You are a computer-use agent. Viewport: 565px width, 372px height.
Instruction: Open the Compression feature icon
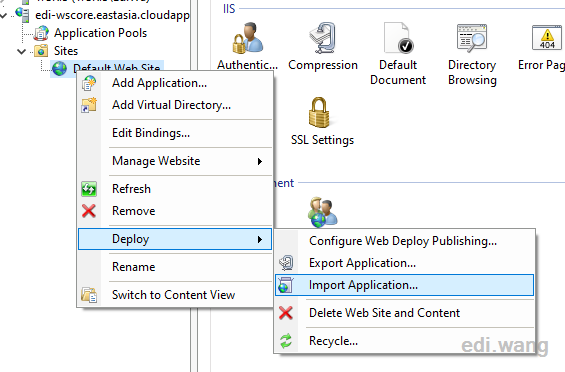coord(323,38)
